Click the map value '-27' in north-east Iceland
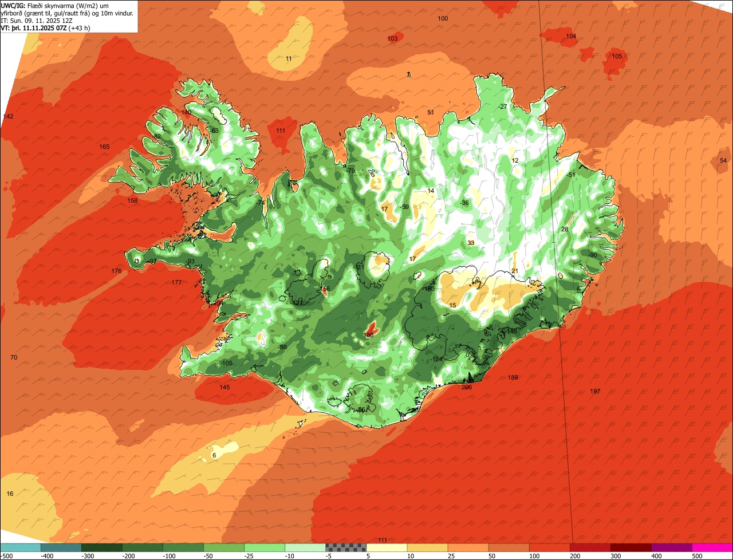This screenshot has width=733, height=560. click(503, 107)
